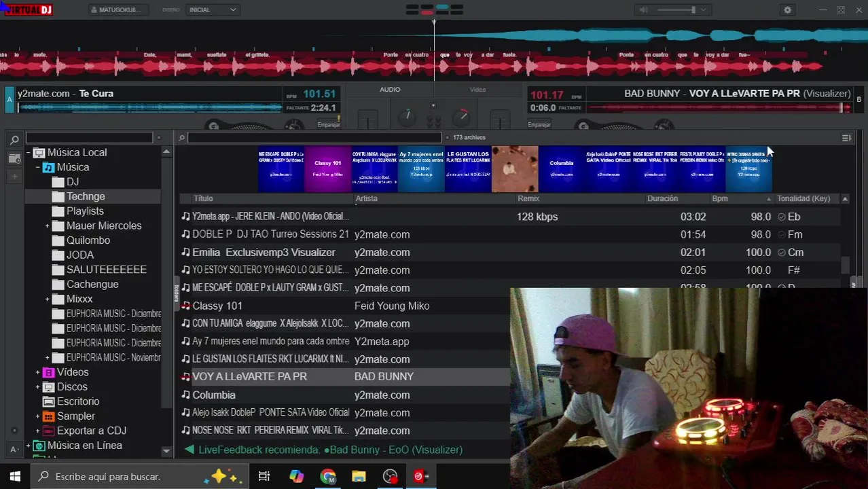Click the master volume speaker icon
Image resolution: width=868 pixels, height=489 pixels.
pos(643,10)
